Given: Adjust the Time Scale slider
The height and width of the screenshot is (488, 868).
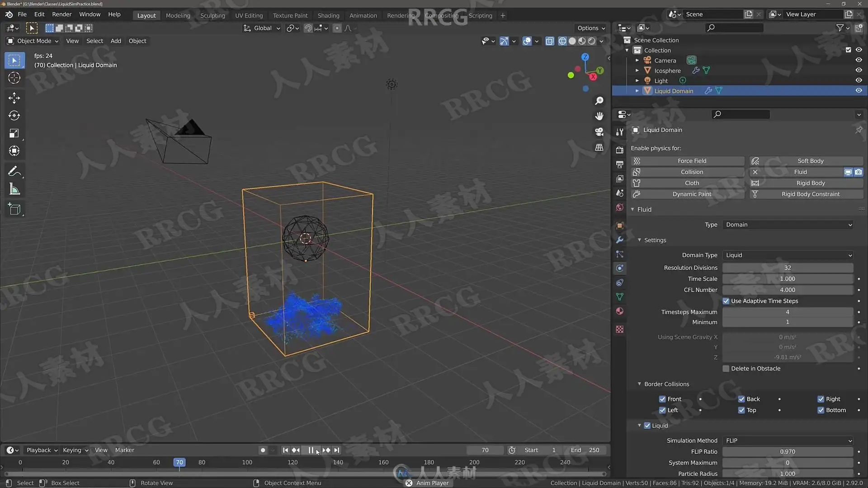Looking at the screenshot, I should [x=788, y=279].
